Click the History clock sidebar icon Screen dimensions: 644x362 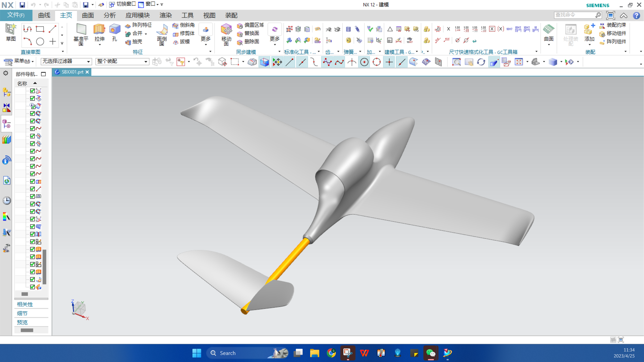tap(6, 201)
